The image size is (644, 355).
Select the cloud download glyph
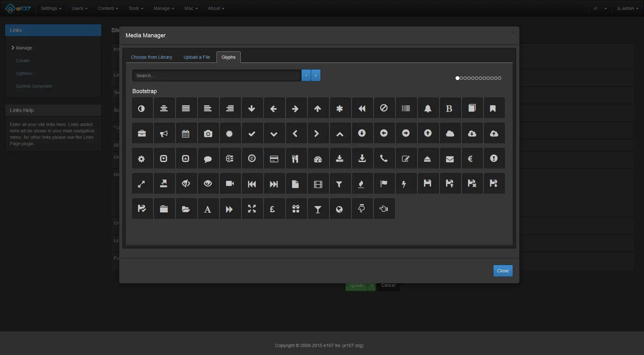472,133
